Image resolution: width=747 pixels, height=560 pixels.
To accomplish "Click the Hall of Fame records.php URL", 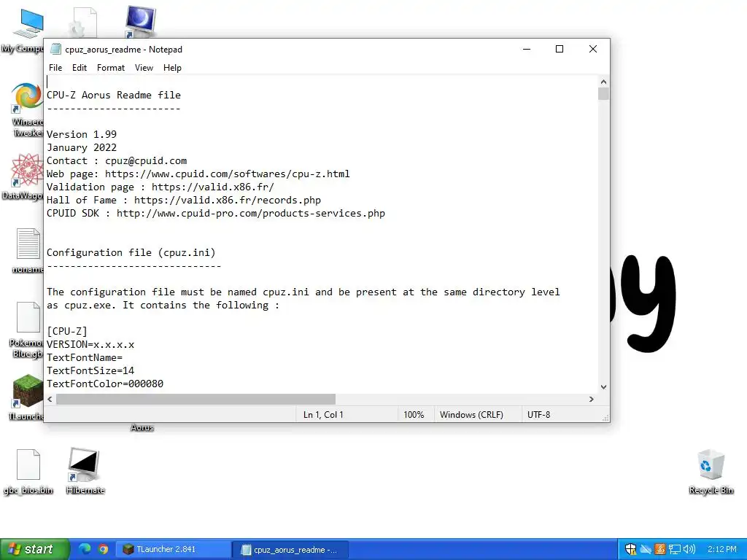I will point(228,200).
